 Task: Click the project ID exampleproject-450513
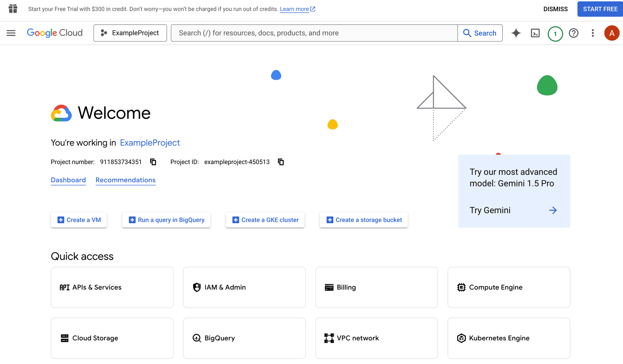237,162
